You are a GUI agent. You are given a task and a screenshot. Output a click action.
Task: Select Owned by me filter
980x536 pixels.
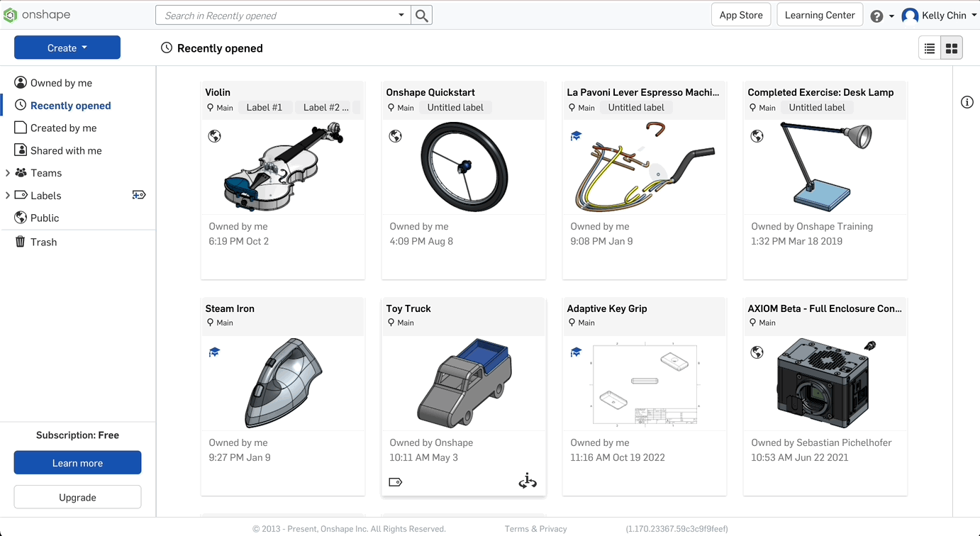(x=61, y=83)
